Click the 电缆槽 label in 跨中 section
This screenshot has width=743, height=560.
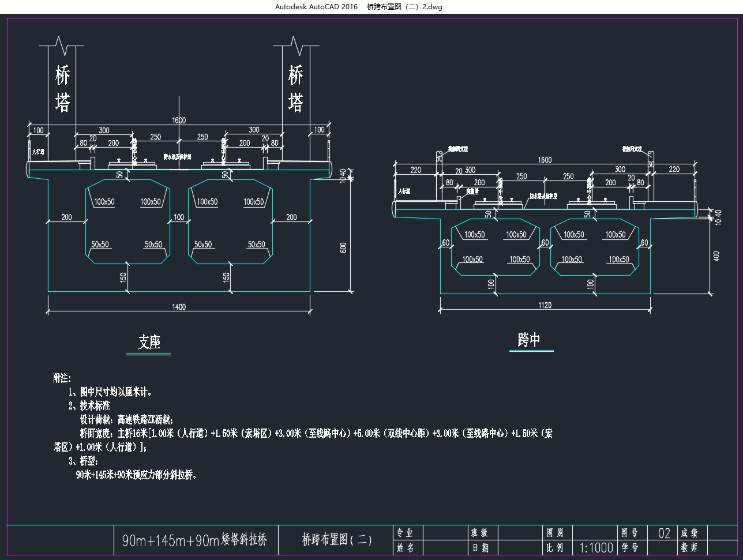472,191
